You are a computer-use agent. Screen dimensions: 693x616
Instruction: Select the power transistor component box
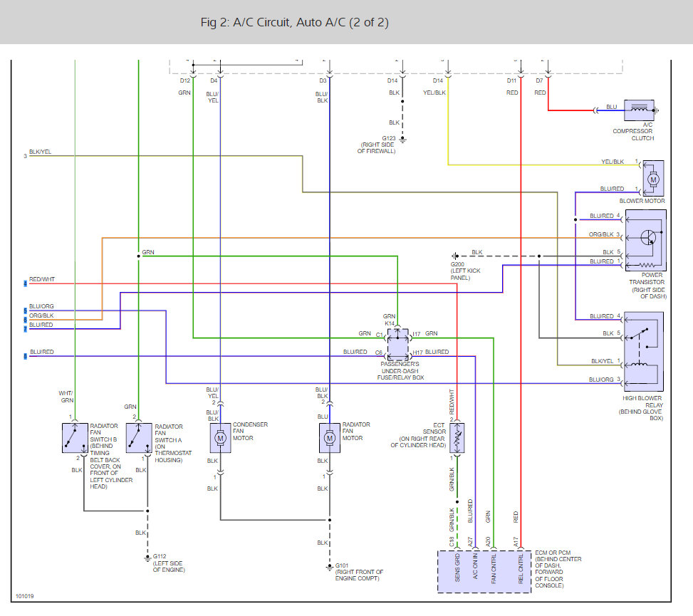click(645, 241)
